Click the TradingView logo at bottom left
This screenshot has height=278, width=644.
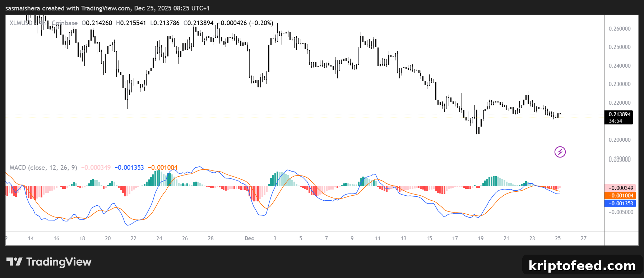click(49, 262)
